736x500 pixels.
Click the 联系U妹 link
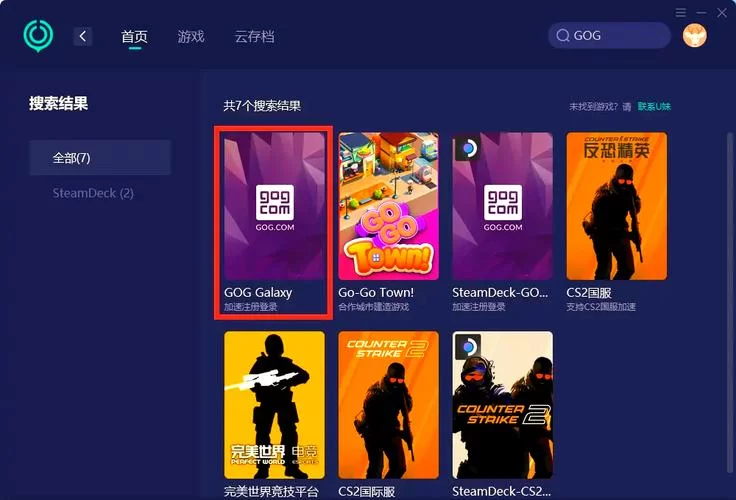[x=654, y=107]
